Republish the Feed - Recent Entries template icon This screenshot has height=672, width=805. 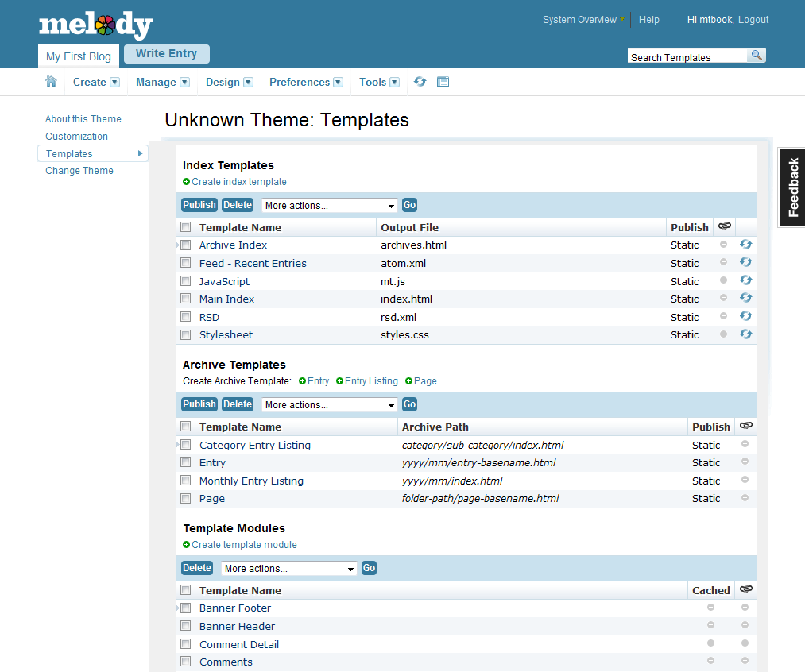(746, 263)
